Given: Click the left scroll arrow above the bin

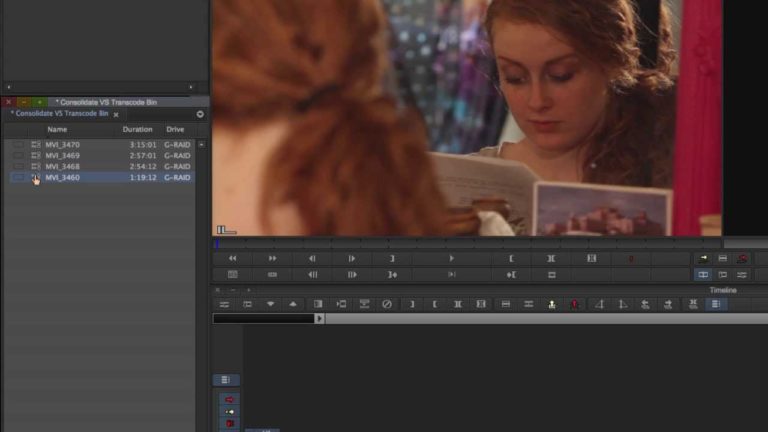Looking at the screenshot, I should point(9,87).
